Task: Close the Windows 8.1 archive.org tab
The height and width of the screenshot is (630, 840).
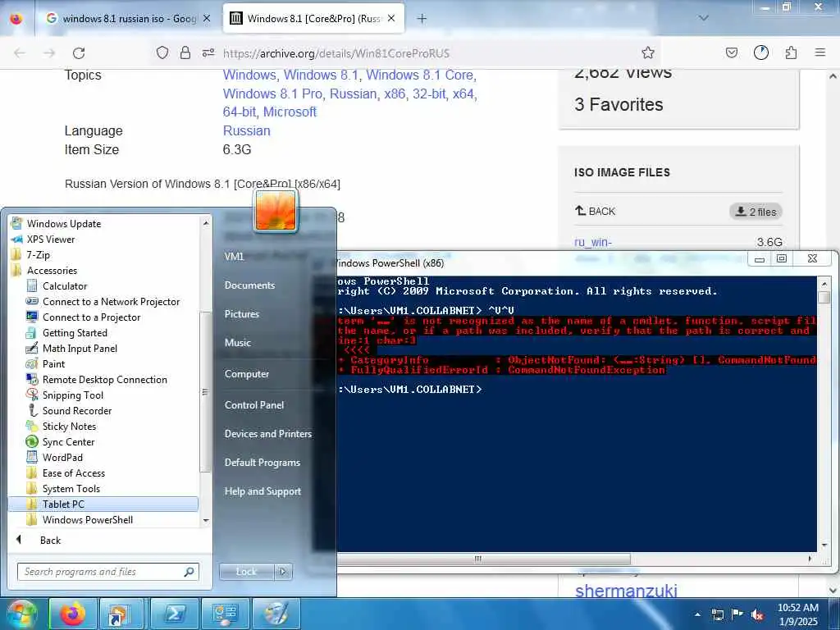Action: point(391,18)
